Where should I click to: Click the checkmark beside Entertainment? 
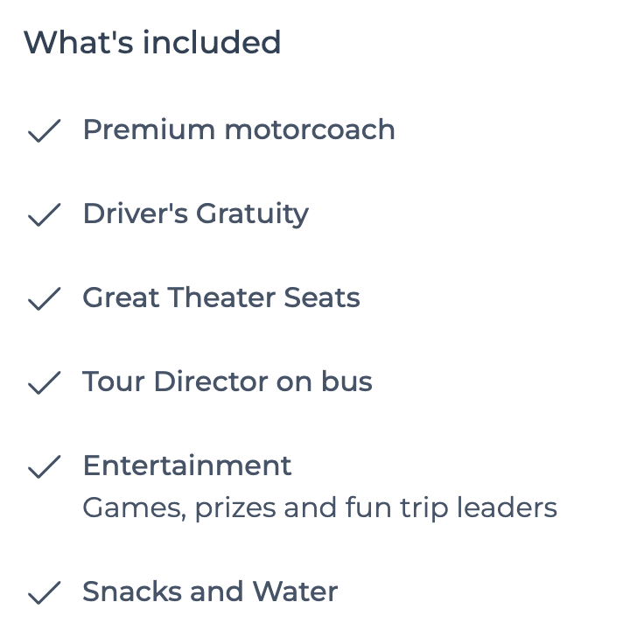click(x=45, y=466)
